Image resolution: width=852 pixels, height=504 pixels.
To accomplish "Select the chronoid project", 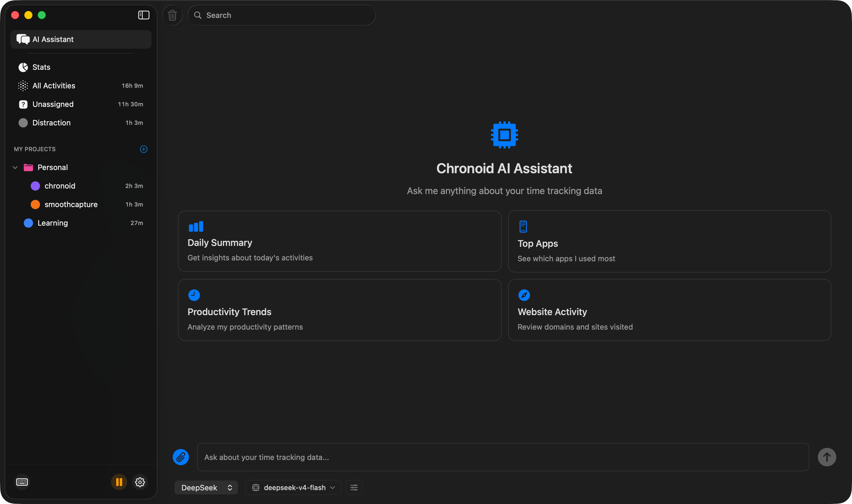I will 81,186.
